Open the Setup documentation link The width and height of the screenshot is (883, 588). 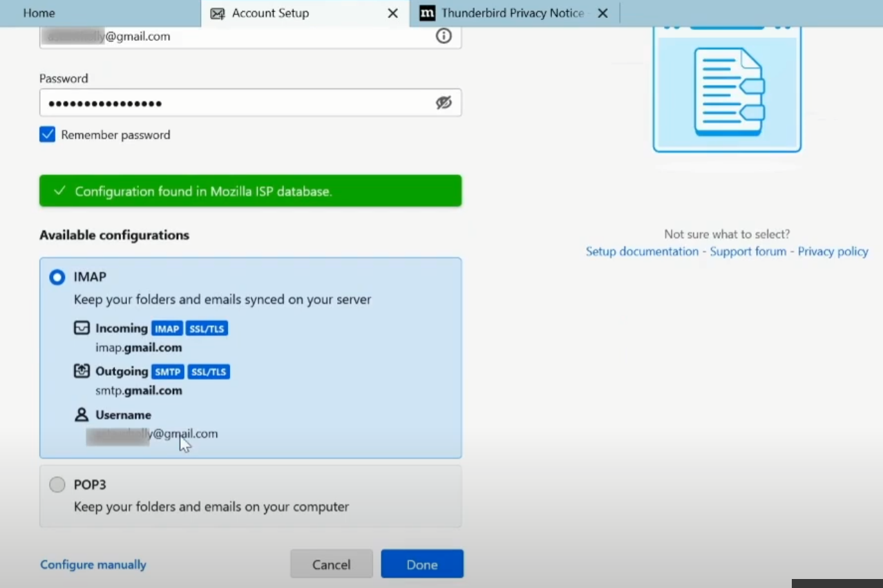642,252
